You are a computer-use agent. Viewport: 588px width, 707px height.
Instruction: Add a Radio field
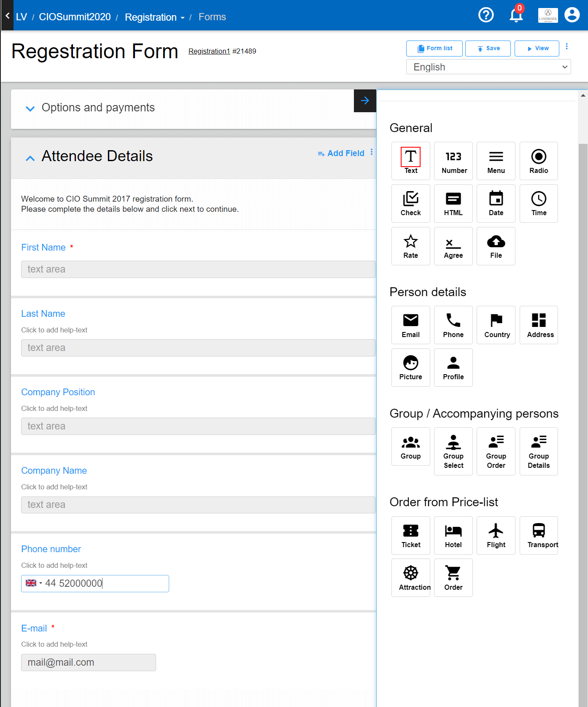[539, 161]
